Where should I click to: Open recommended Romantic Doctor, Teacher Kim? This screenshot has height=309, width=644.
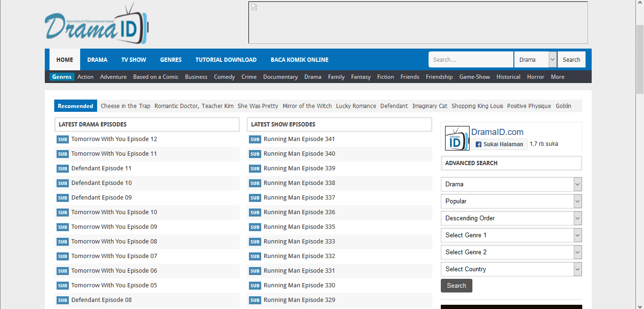(194, 106)
